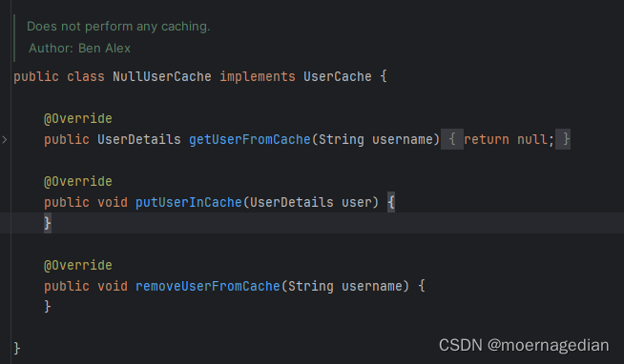Click the "Does not perform any caching." doc comment

[118, 27]
